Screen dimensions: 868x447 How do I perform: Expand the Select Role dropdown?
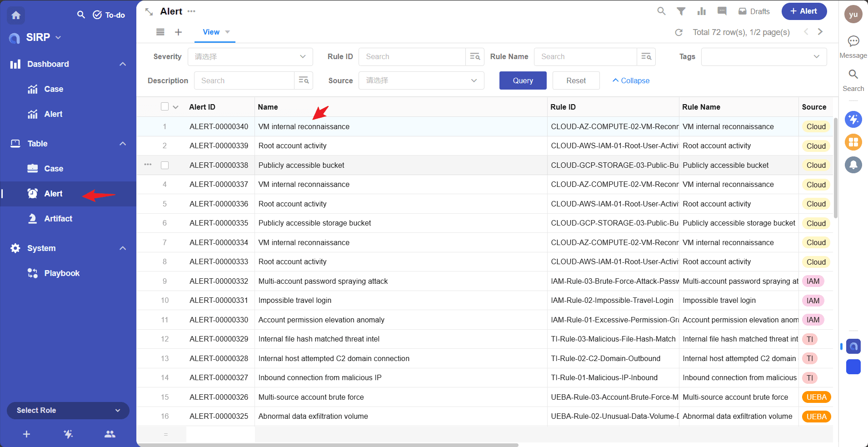point(68,410)
